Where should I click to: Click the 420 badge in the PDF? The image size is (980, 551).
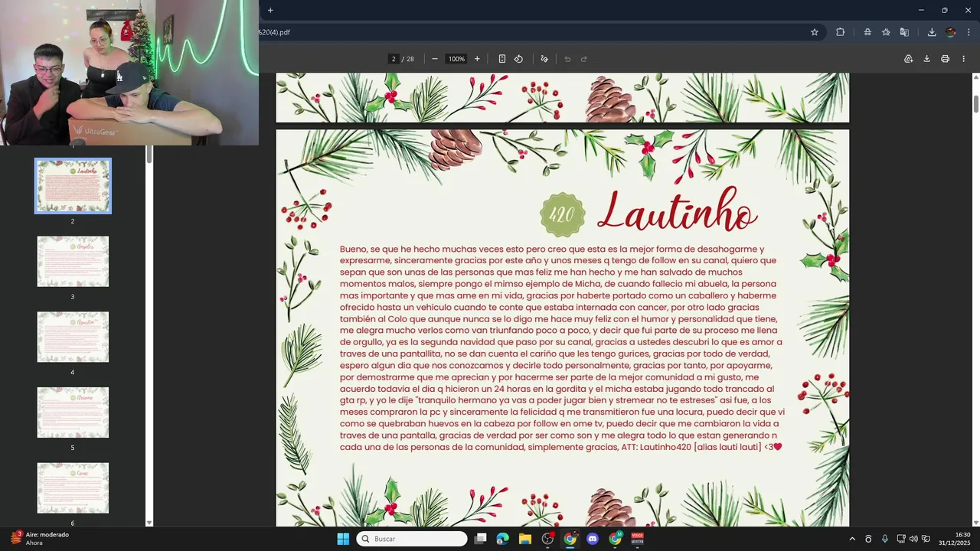point(563,215)
